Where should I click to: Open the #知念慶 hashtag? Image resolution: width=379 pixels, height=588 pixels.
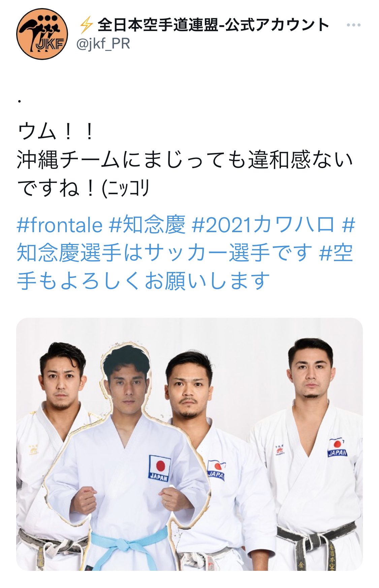point(147,225)
